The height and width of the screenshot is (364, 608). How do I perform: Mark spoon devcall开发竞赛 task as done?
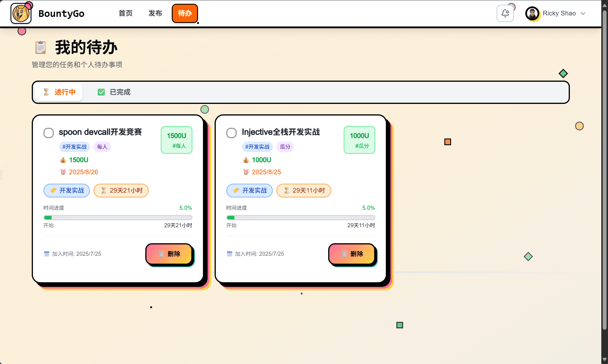tap(49, 133)
